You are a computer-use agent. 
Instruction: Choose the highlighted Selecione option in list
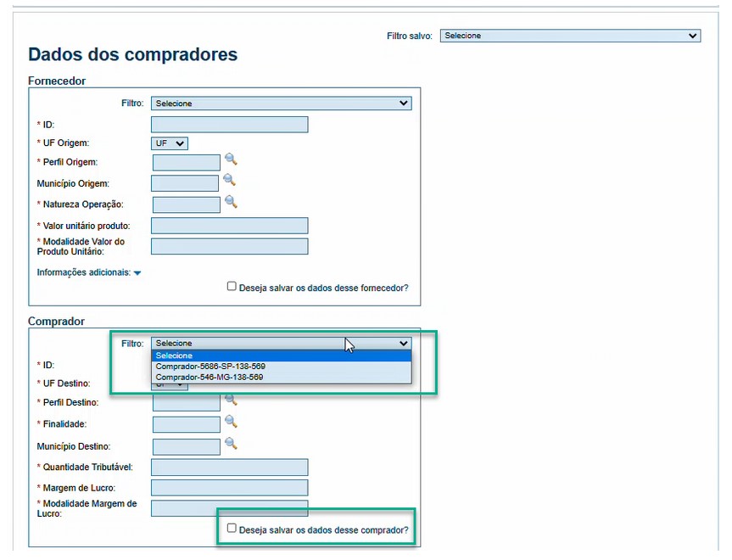(281, 356)
